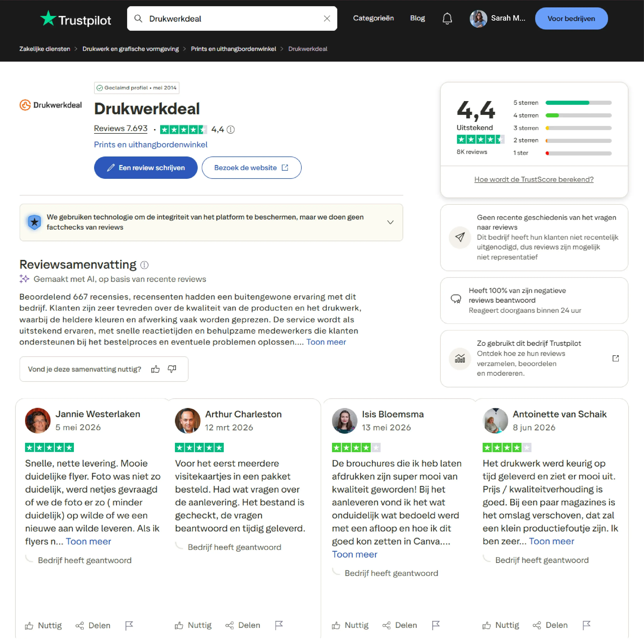The width and height of the screenshot is (644, 644).
Task: Click Nuttig on Jannie Westerlaken's review
Action: [44, 625]
